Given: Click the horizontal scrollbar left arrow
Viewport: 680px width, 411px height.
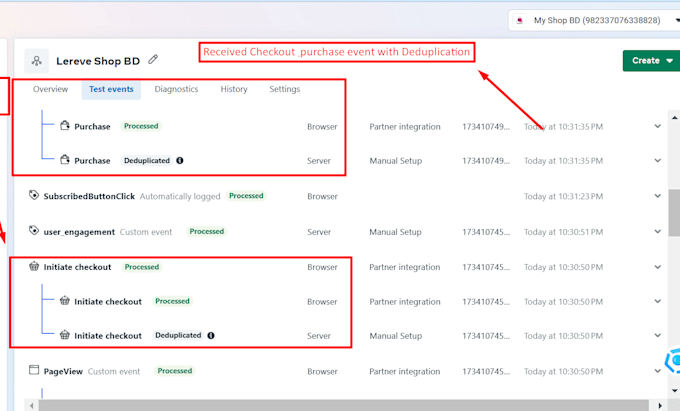Looking at the screenshot, I should pyautogui.click(x=31, y=406).
